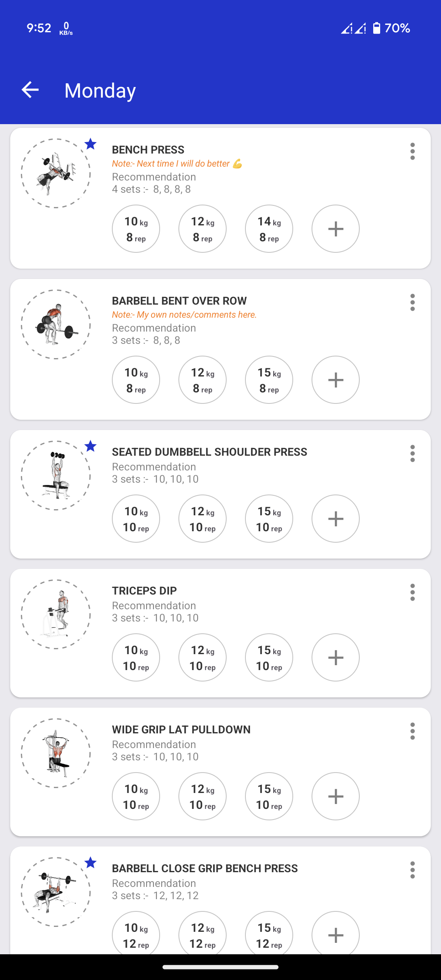Toggle star on Seated Dumbbell Shoulder Press
Screen dimensions: 441x980
click(90, 446)
